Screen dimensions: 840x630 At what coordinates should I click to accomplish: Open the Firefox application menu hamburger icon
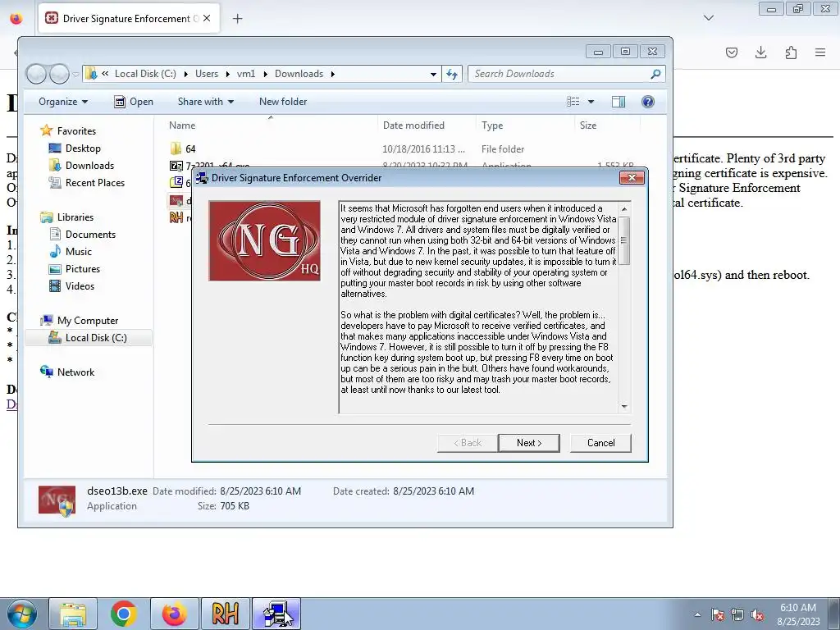pos(819,52)
